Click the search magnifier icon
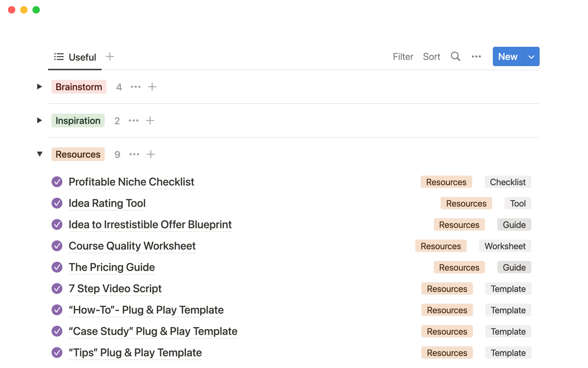The height and width of the screenshot is (368, 588). pyautogui.click(x=455, y=56)
